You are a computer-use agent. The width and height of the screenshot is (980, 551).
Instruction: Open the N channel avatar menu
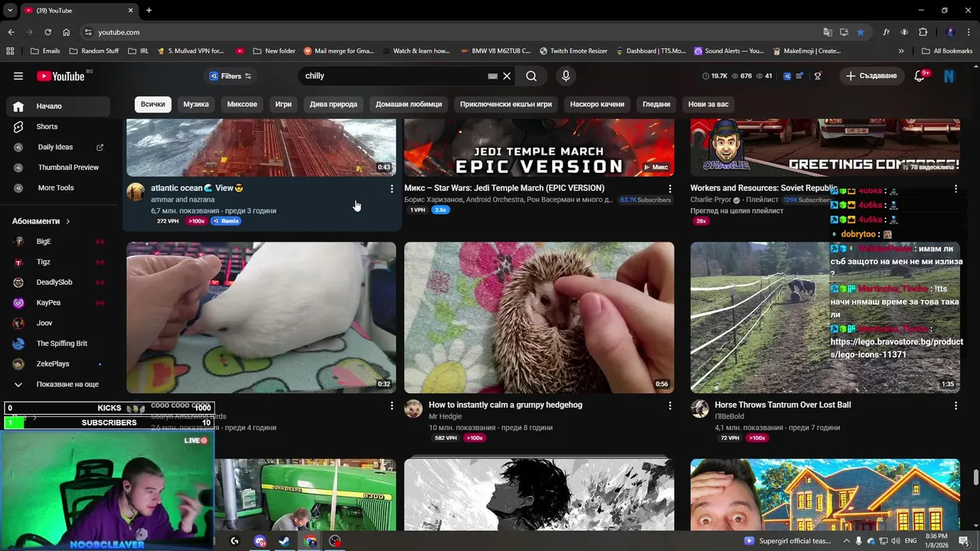click(949, 76)
